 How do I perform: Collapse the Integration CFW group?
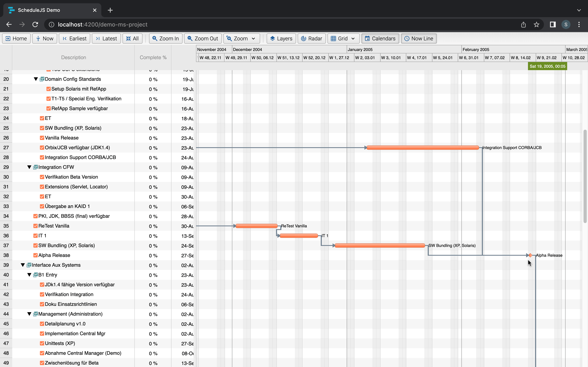29,167
